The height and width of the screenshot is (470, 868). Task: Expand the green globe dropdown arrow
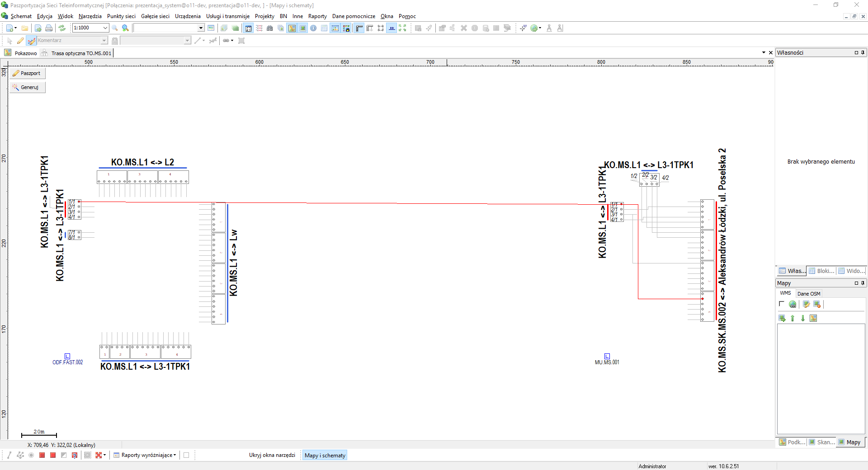(540, 28)
